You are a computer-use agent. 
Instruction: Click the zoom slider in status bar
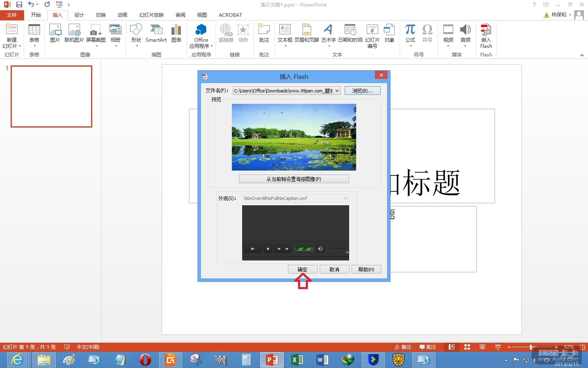531,347
